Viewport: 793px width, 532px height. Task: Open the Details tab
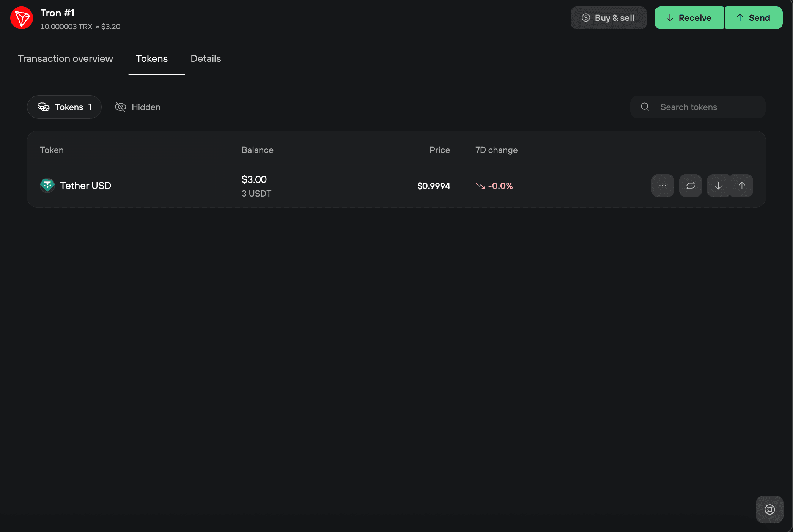[206, 58]
